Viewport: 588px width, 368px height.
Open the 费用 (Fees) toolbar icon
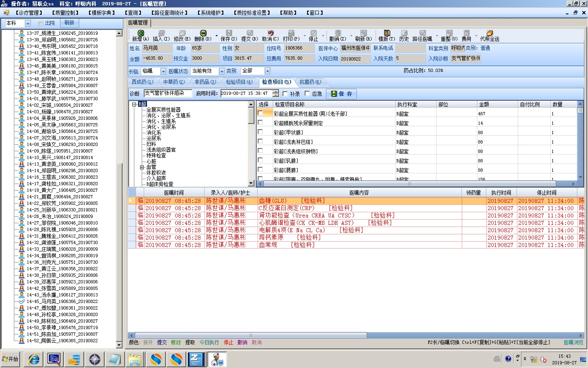coord(466,36)
